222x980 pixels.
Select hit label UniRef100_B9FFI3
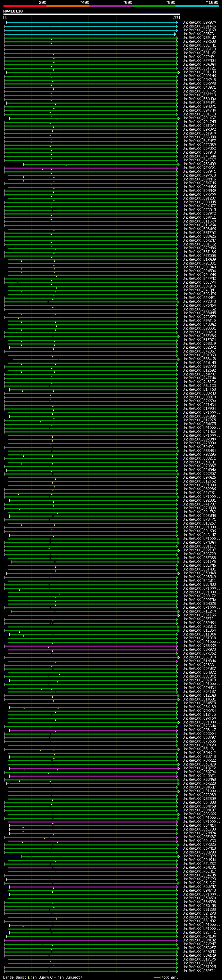click(x=199, y=96)
